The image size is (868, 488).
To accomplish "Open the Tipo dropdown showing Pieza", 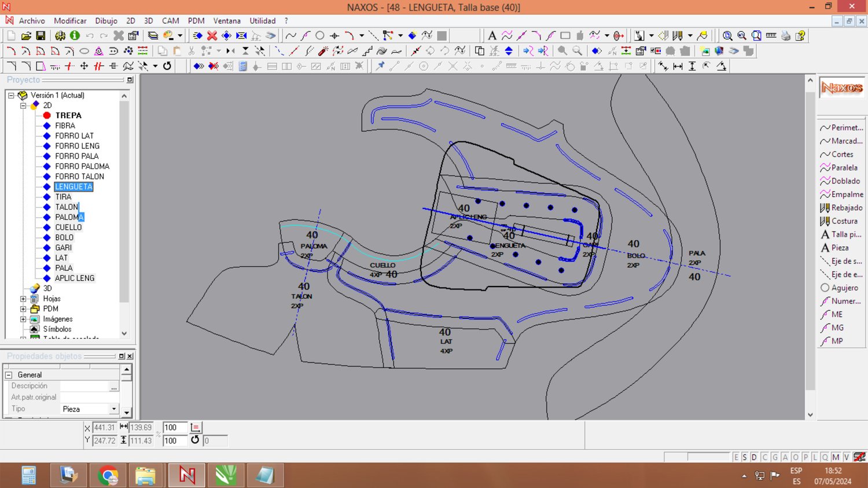I will [113, 409].
